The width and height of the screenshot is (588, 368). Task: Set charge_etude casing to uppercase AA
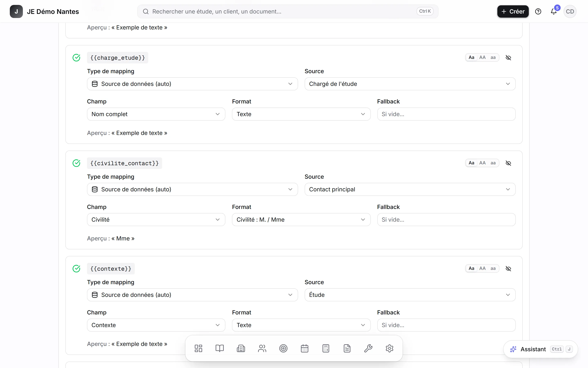point(482,57)
